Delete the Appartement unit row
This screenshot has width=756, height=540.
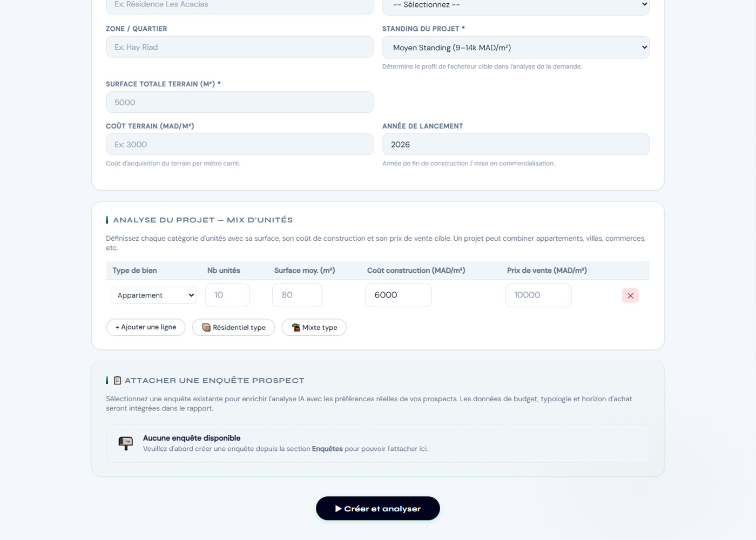click(x=630, y=295)
